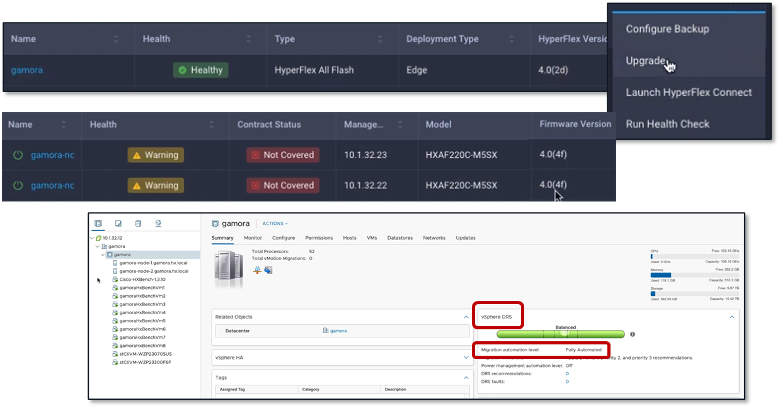
Task: Open the gamora cluster name link
Action: point(27,70)
